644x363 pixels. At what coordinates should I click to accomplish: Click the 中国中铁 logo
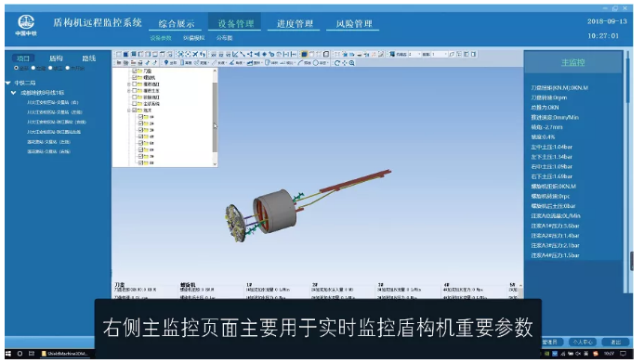point(26,25)
